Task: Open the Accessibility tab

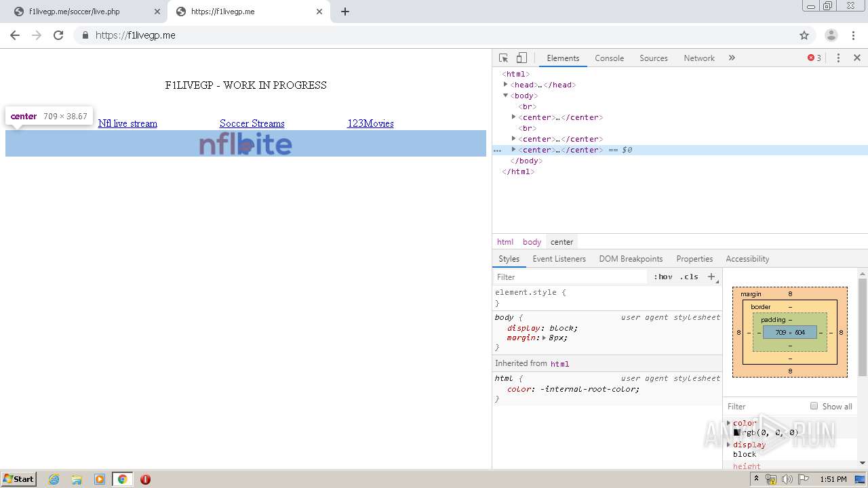Action: pos(747,259)
